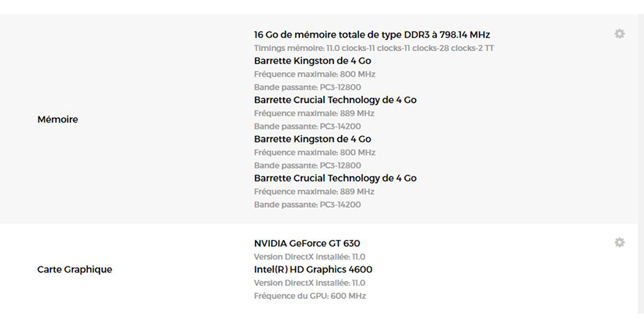Select the Mémoire row label
Image resolution: width=644 pixels, height=318 pixels.
pos(57,119)
